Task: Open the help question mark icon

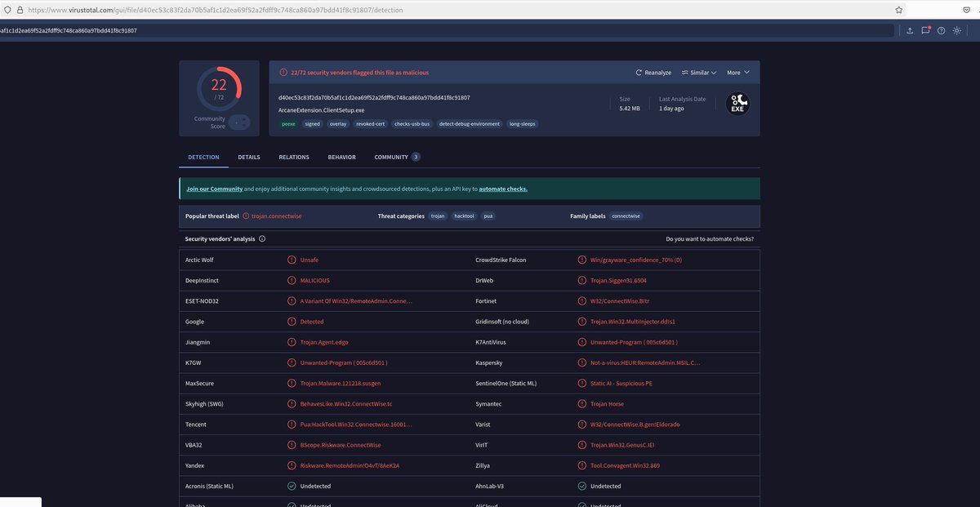Action: click(x=941, y=30)
